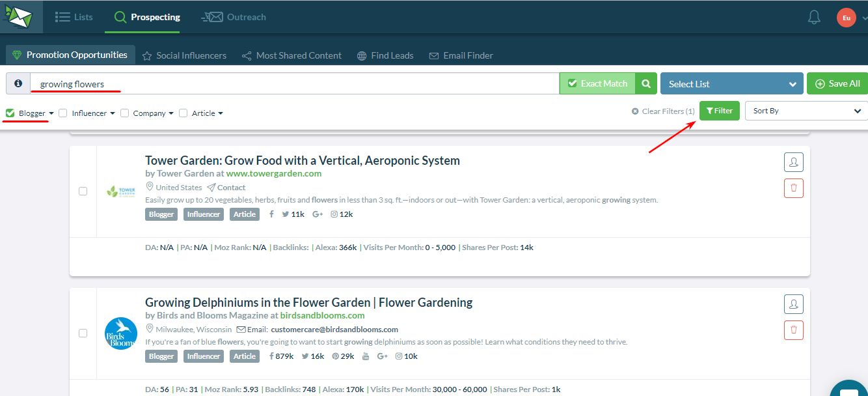Switch to Most Shared Content tab
This screenshot has height=396, width=868.
(292, 55)
